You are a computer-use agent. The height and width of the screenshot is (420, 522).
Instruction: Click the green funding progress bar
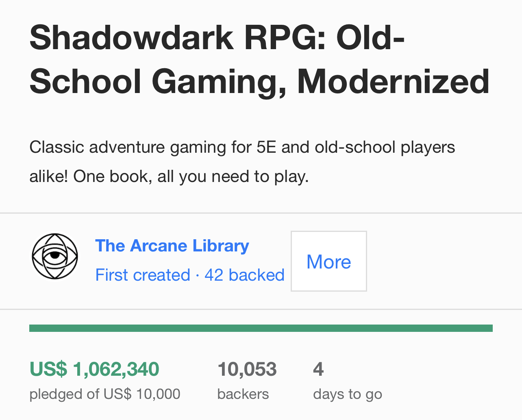point(261,328)
